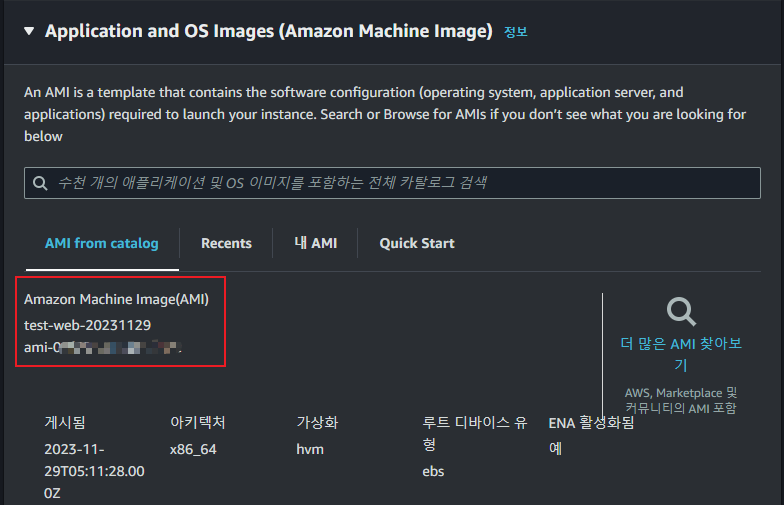This screenshot has width=784, height=505.
Task: Collapse the Application and OS Images section
Action: 29,31
